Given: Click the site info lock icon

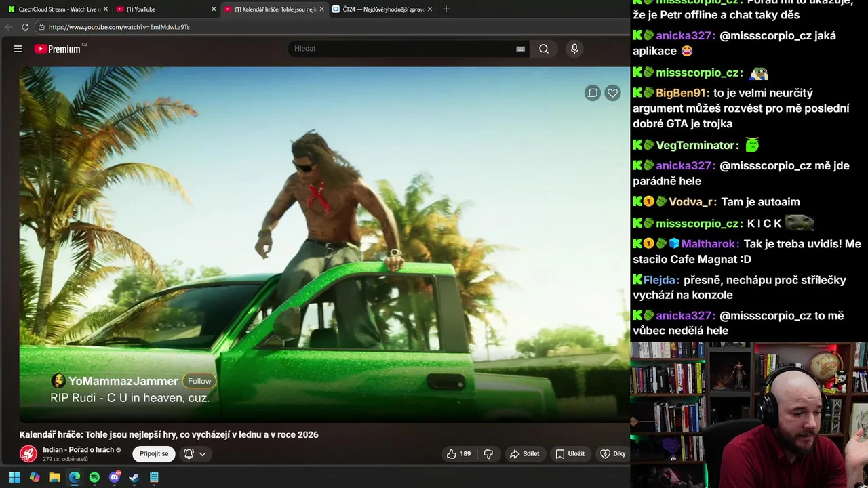Looking at the screenshot, I should point(41,27).
